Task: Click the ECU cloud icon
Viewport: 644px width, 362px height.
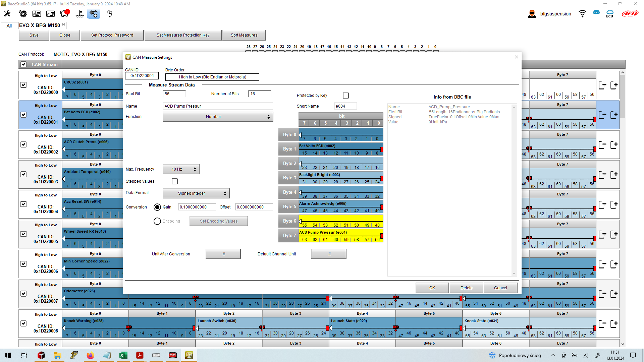Action: pyautogui.click(x=609, y=14)
